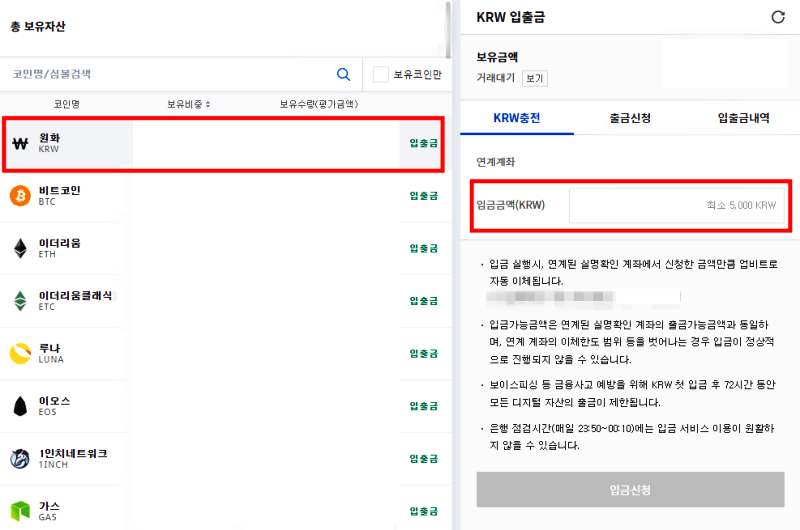Select the KRW충전 tab
Image resolution: width=800 pixels, height=530 pixels.
coord(517,118)
